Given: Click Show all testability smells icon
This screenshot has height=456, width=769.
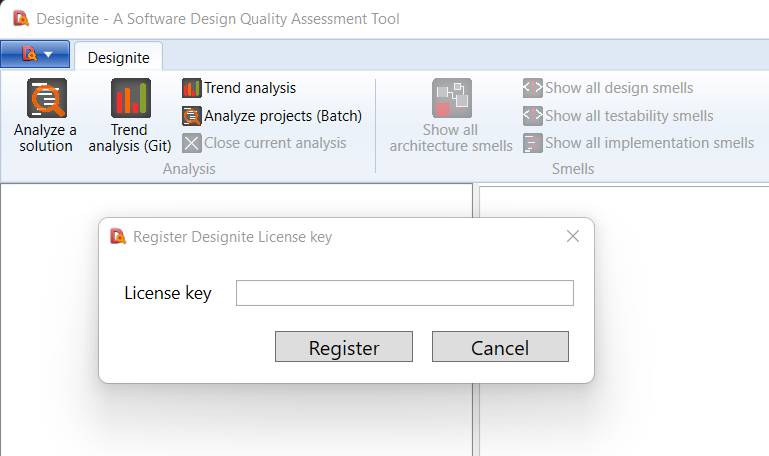Looking at the screenshot, I should [x=533, y=116].
